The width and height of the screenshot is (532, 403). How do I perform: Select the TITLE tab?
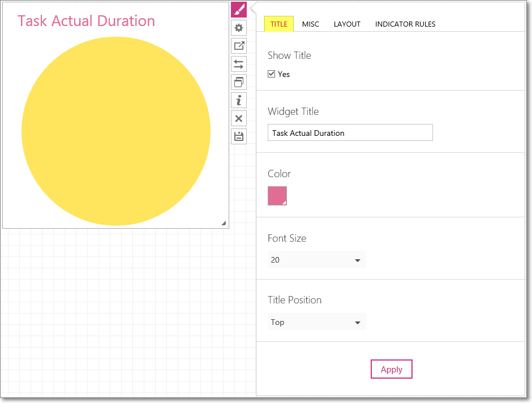point(279,24)
